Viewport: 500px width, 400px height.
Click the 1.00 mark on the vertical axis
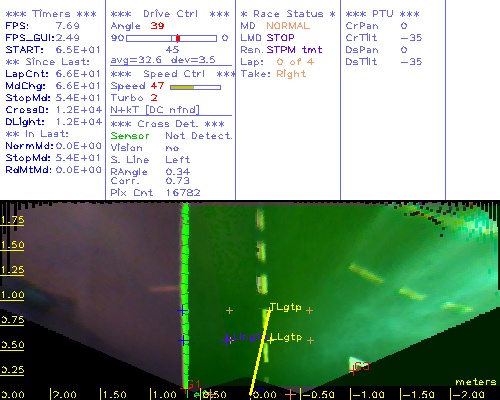point(12,295)
